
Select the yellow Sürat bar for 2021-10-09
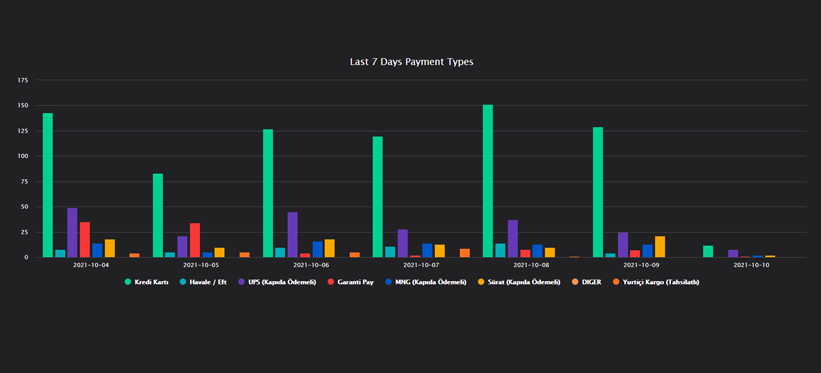pos(660,247)
